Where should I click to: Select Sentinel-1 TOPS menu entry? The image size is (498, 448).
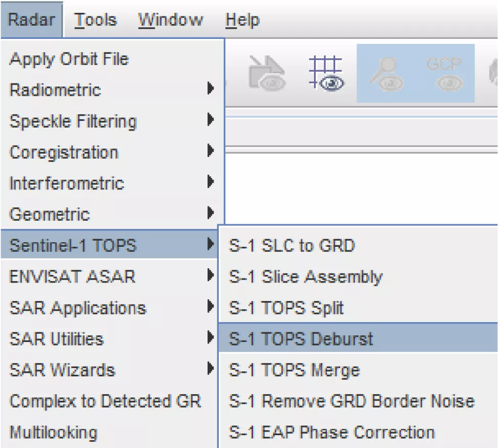pyautogui.click(x=110, y=245)
